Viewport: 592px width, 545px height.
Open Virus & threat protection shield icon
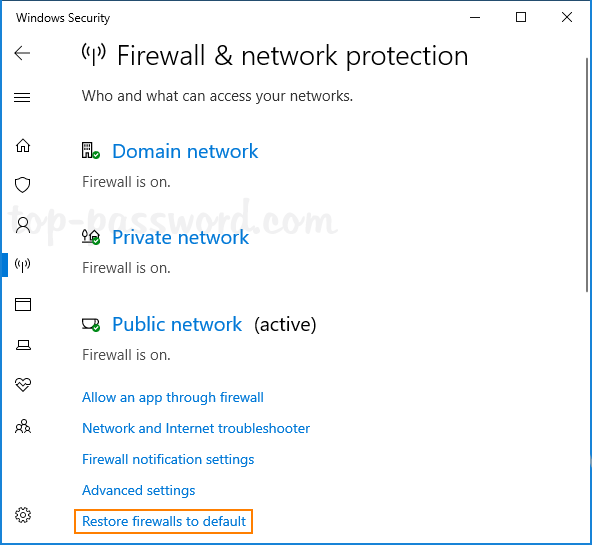[23, 185]
